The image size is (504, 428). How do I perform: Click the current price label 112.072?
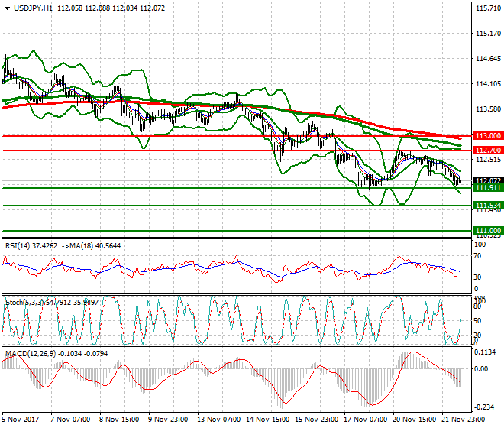pyautogui.click(x=488, y=180)
